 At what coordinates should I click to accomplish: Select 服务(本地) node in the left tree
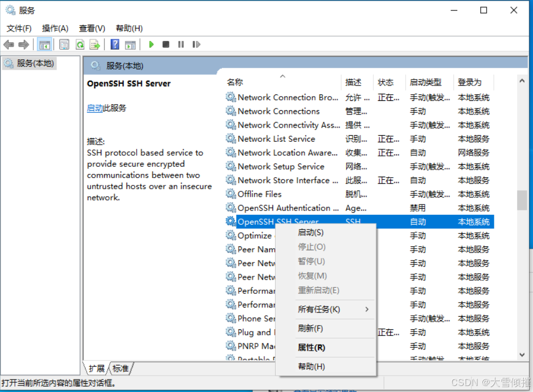coord(29,63)
